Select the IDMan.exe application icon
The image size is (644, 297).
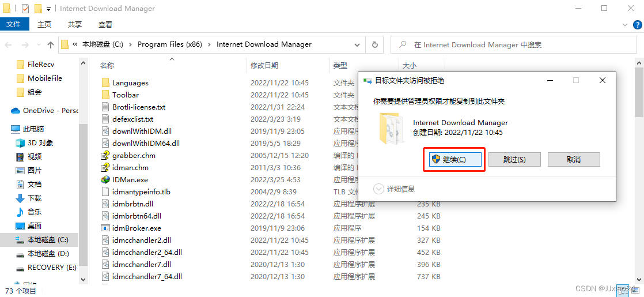click(x=105, y=180)
